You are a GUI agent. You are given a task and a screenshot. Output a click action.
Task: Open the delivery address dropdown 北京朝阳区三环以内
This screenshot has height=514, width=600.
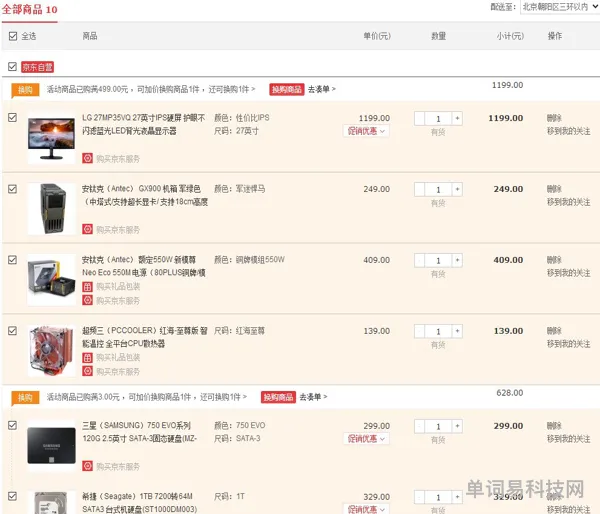pyautogui.click(x=559, y=7)
